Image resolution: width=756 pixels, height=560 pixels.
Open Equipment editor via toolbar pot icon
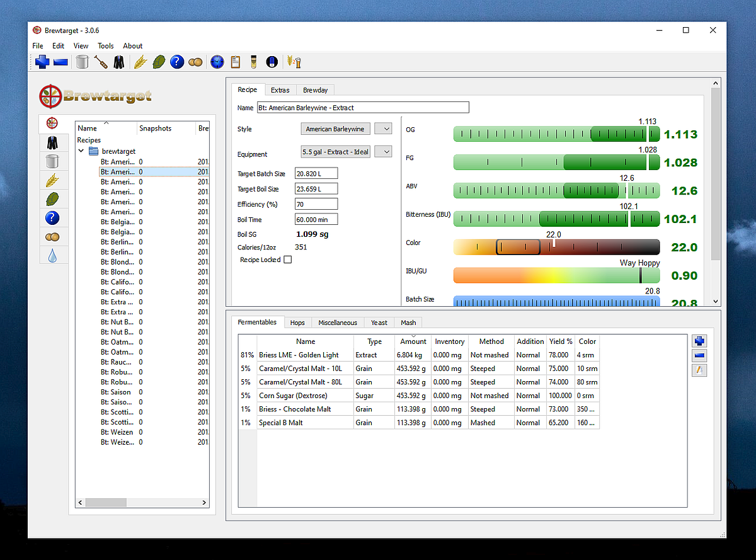point(82,62)
